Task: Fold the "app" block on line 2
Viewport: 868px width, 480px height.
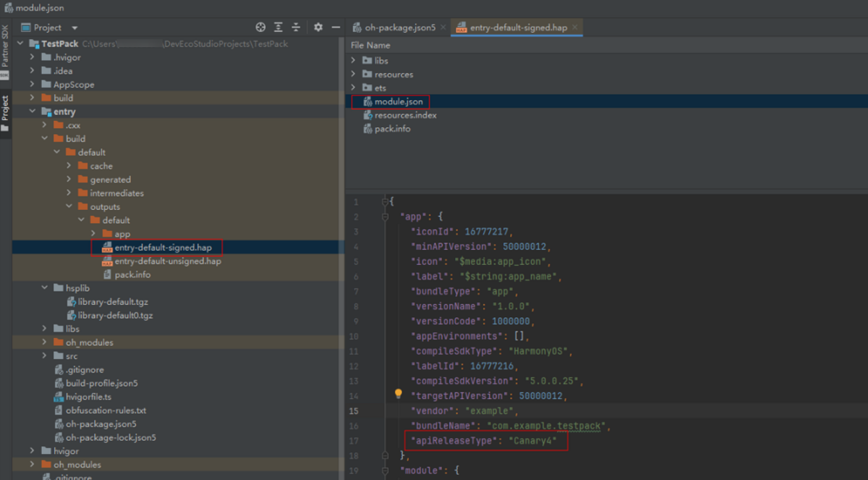Action: tap(386, 216)
